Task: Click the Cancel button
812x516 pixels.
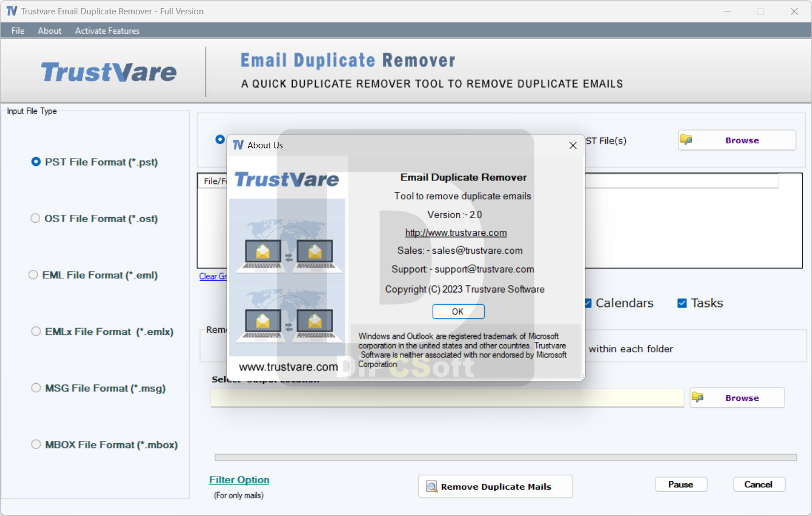Action: pos(759,485)
